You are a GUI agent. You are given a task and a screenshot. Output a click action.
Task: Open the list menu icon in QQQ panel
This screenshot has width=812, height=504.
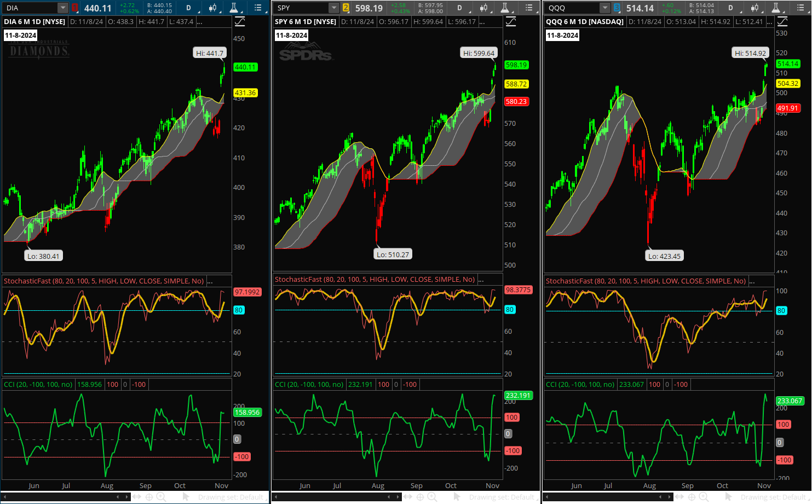tap(800, 8)
